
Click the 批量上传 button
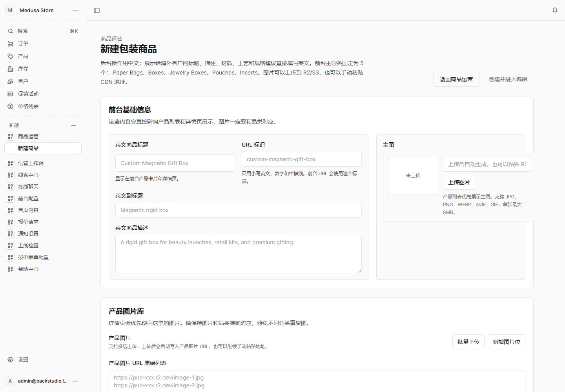click(x=468, y=342)
